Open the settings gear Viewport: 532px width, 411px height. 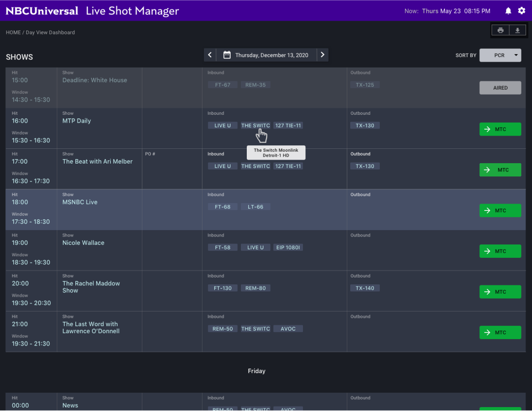[x=522, y=11]
